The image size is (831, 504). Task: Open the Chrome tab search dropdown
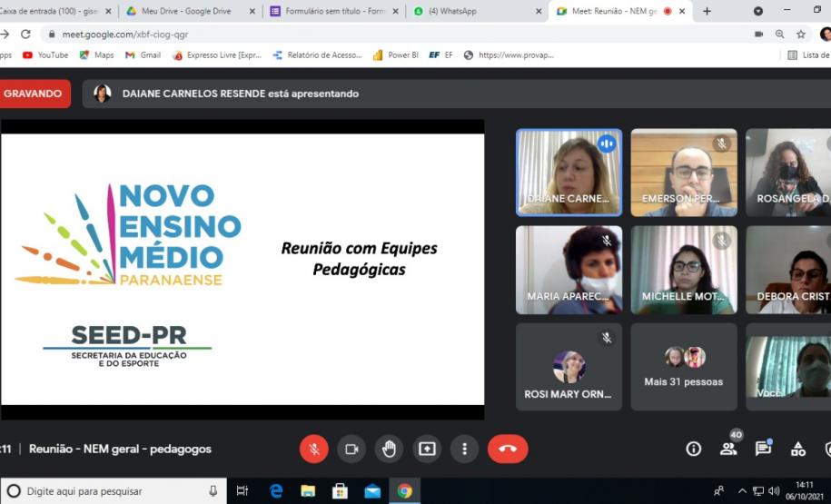(x=758, y=11)
